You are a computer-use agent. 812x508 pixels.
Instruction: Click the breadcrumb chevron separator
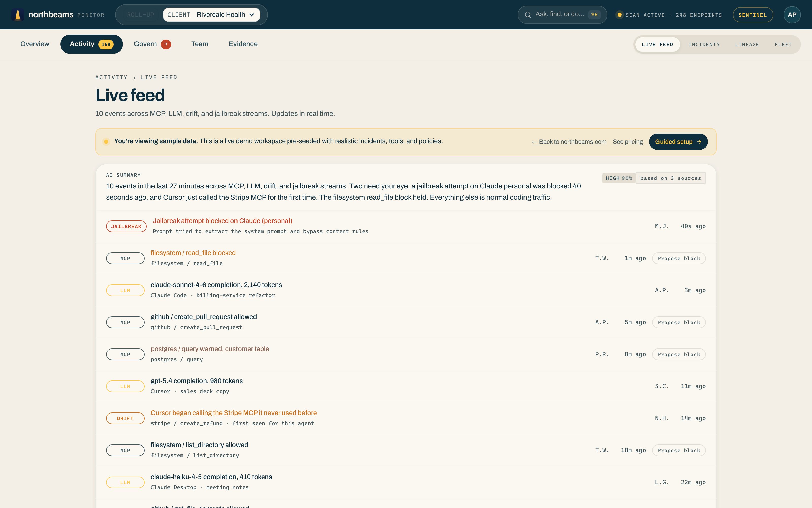click(x=134, y=78)
